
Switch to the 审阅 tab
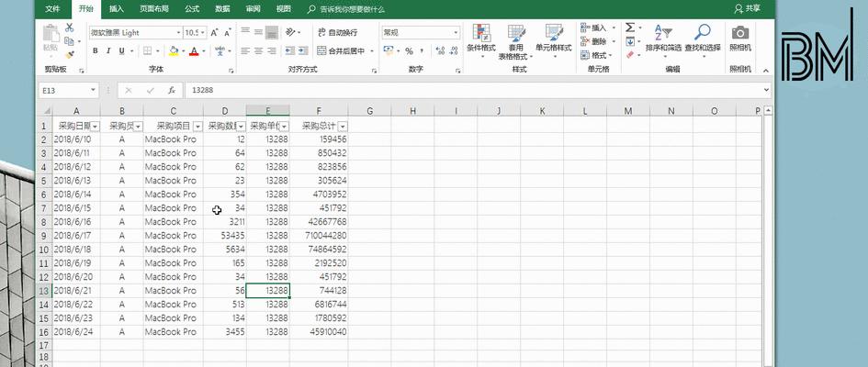click(x=253, y=9)
